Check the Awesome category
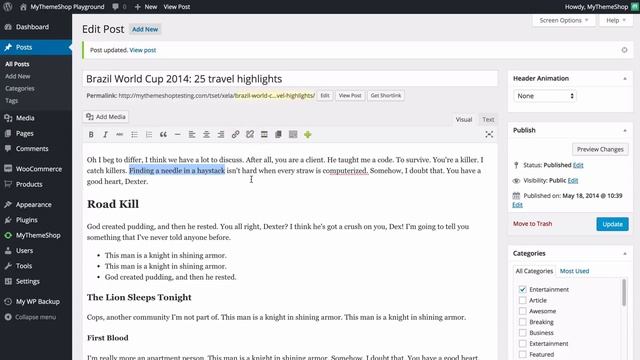This screenshot has height=360, width=640. (x=522, y=311)
